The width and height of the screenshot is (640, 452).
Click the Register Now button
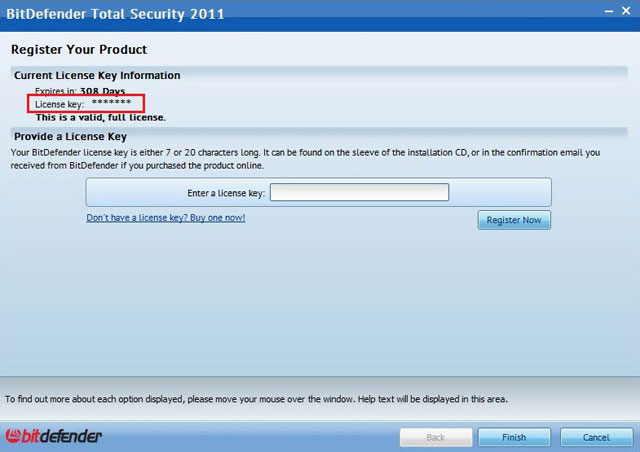coord(514,220)
